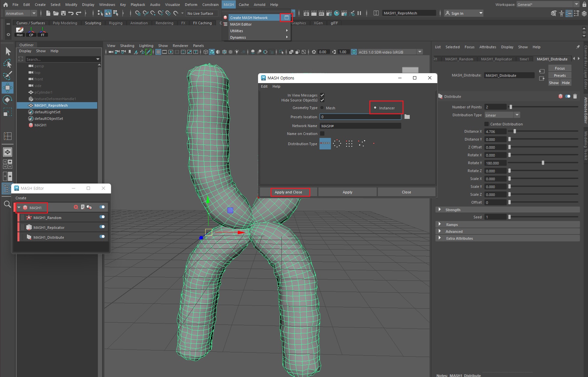The width and height of the screenshot is (588, 377).
Task: Expand the Extra Attributes section
Action: click(x=440, y=238)
